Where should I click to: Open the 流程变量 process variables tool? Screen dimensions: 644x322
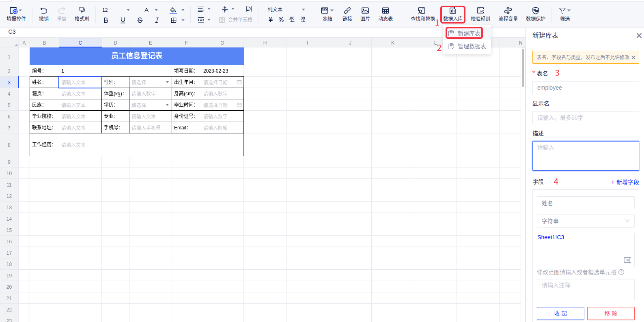pyautogui.click(x=508, y=14)
